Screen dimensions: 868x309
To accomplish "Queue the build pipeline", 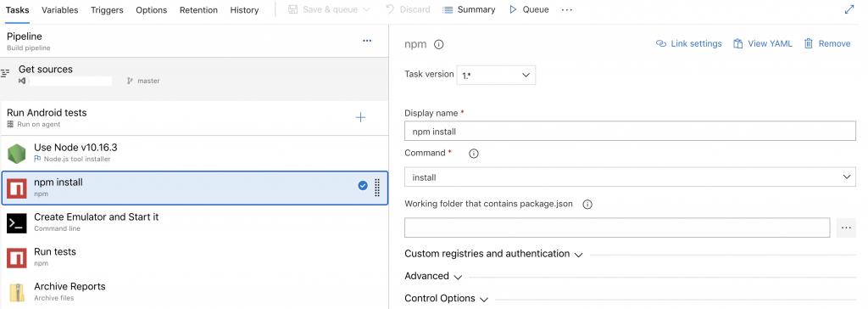I will point(529,9).
